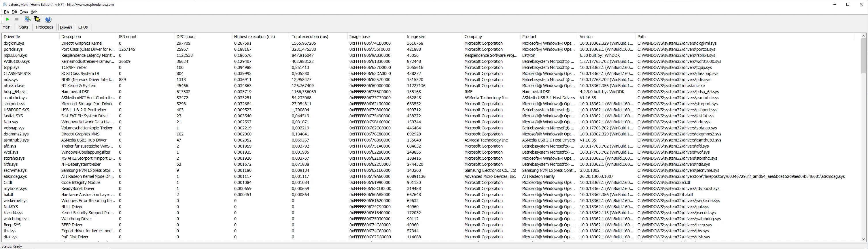Image resolution: width=868 pixels, height=249 pixels.
Task: Start monitoring with the green play icon
Action: click(x=7, y=19)
